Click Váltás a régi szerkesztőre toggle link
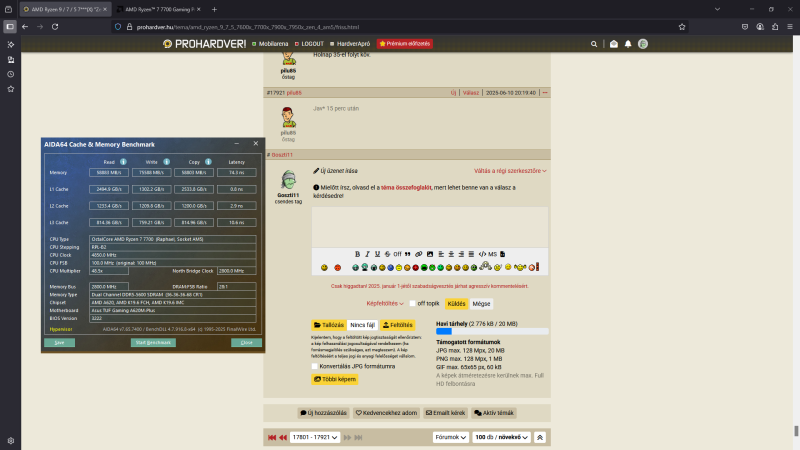Screen dimensions: 800x450 (x=510, y=171)
